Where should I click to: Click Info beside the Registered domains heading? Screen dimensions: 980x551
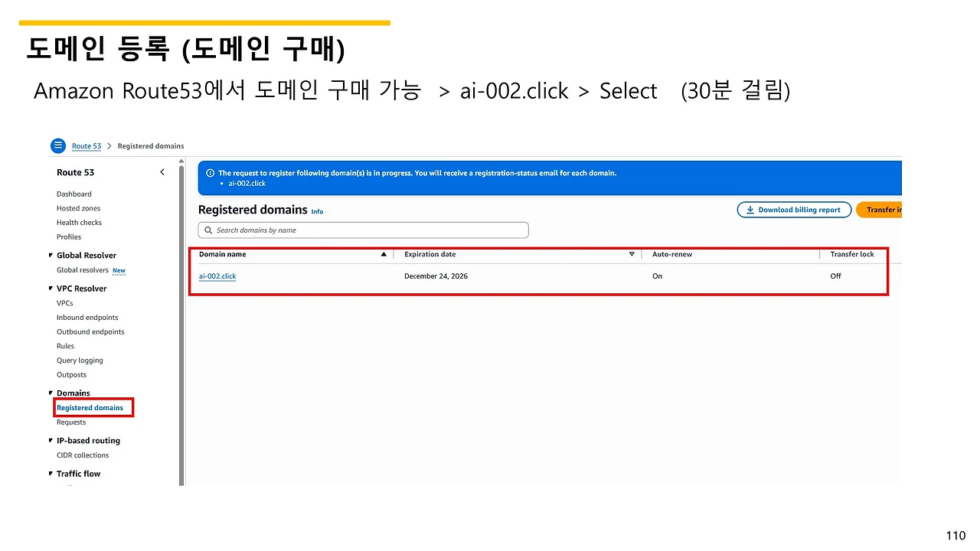pyautogui.click(x=317, y=211)
